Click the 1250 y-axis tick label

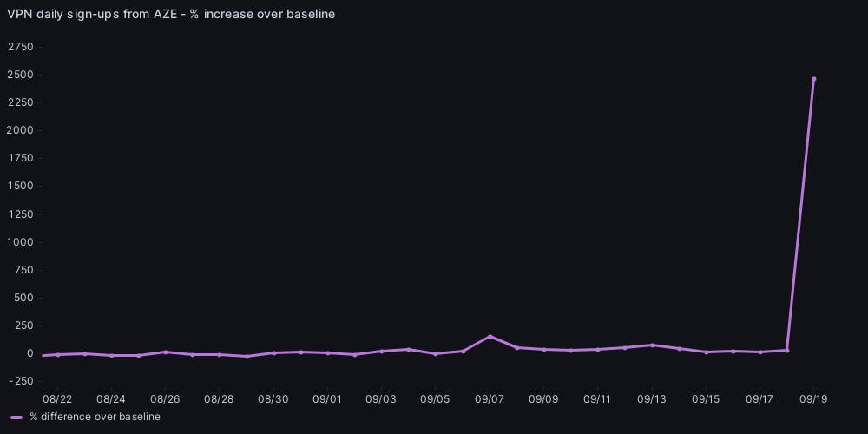(x=20, y=214)
